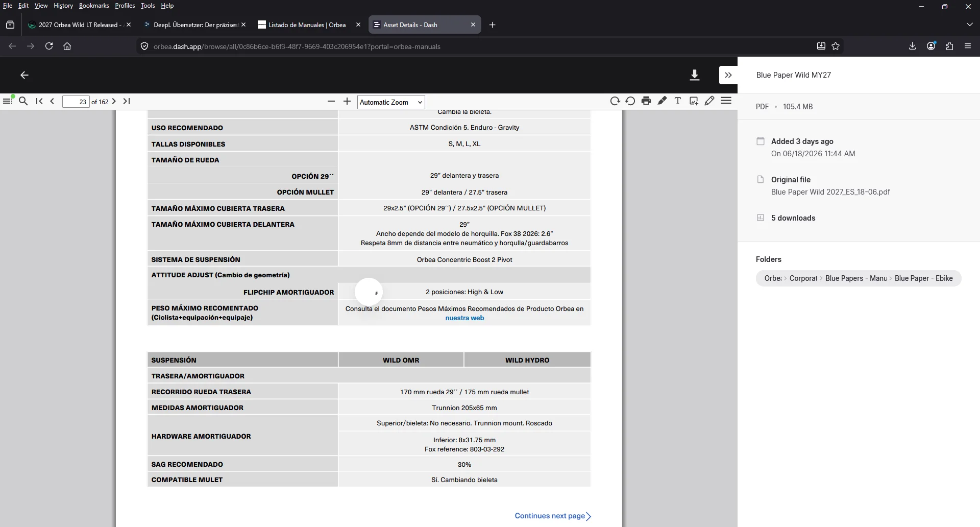Image resolution: width=980 pixels, height=527 pixels.
Task: Open the File menu
Action: 8,6
